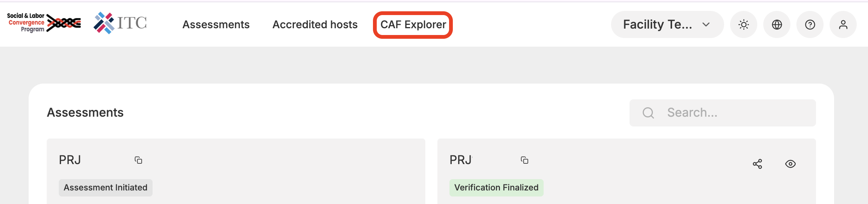Screen dimensions: 868x204
Task: Go to the Assessments nav tab
Action: pyautogui.click(x=216, y=25)
